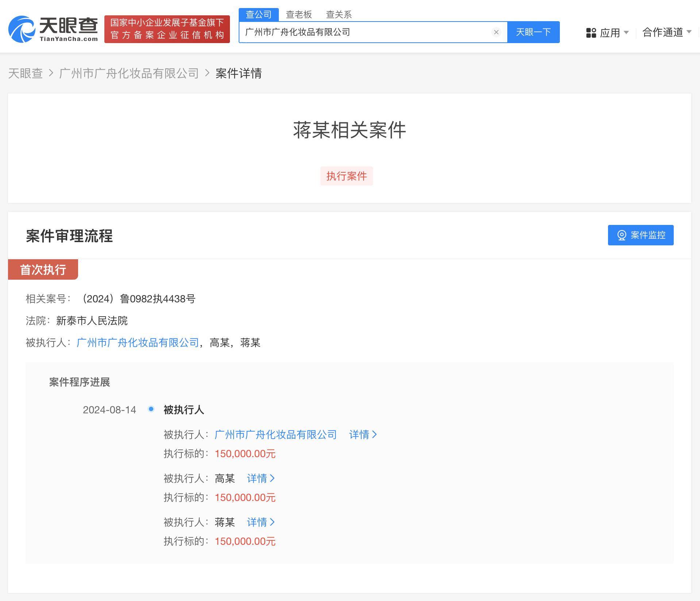
Task: Select the 查公司 tab
Action: tap(258, 14)
